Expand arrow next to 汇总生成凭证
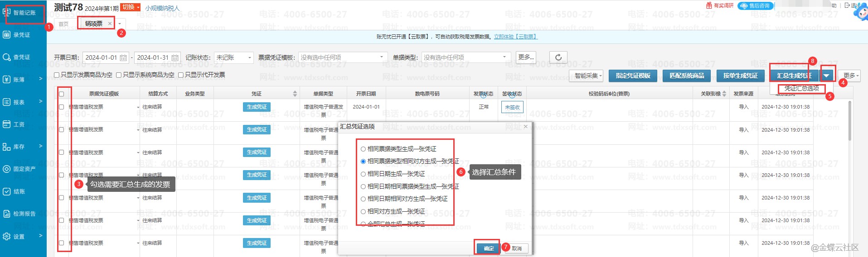868x257 pixels. coord(827,76)
